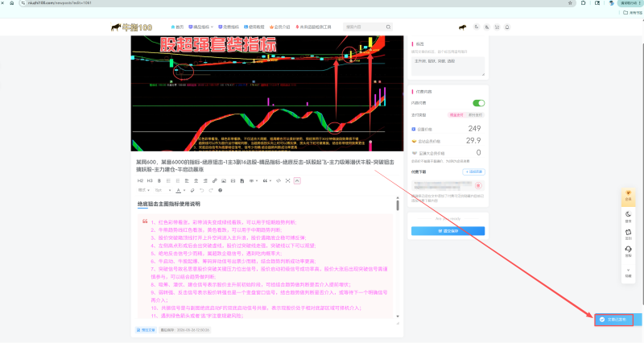This screenshot has width=644, height=343.
Task: Open the 格式 format dropdown
Action: 144,190
